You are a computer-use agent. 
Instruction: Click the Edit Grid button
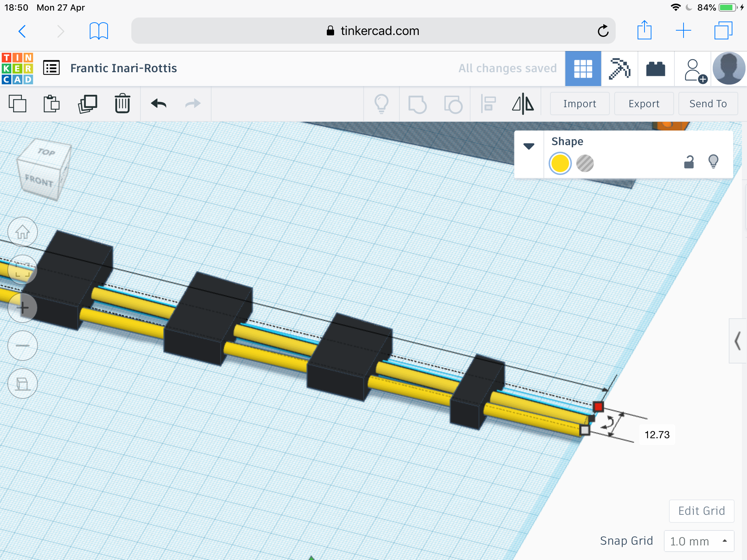pyautogui.click(x=701, y=511)
